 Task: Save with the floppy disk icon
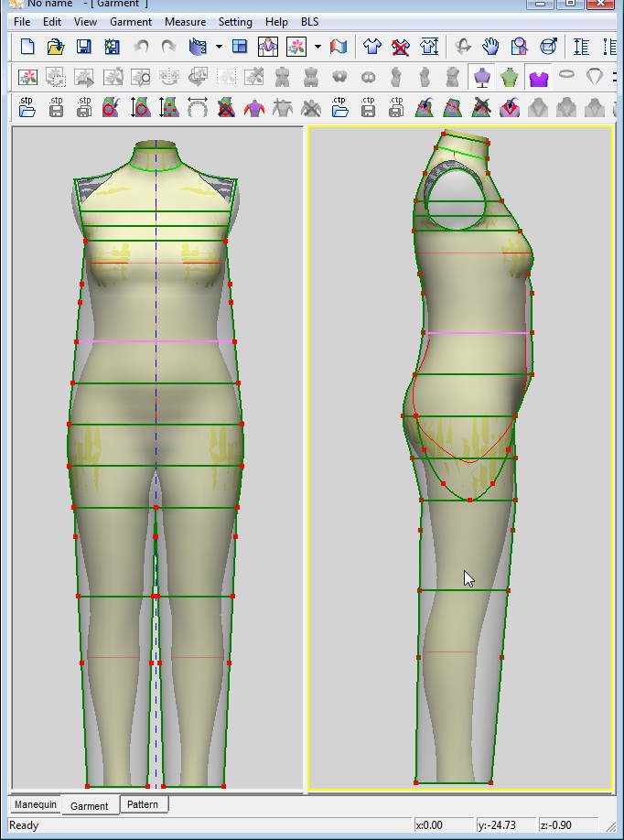pos(84,47)
